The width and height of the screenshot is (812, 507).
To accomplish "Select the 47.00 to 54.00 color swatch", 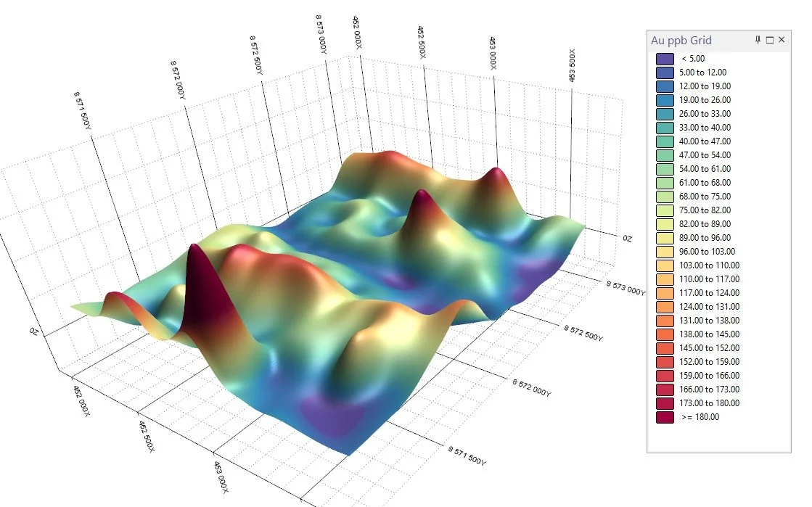I will (665, 155).
